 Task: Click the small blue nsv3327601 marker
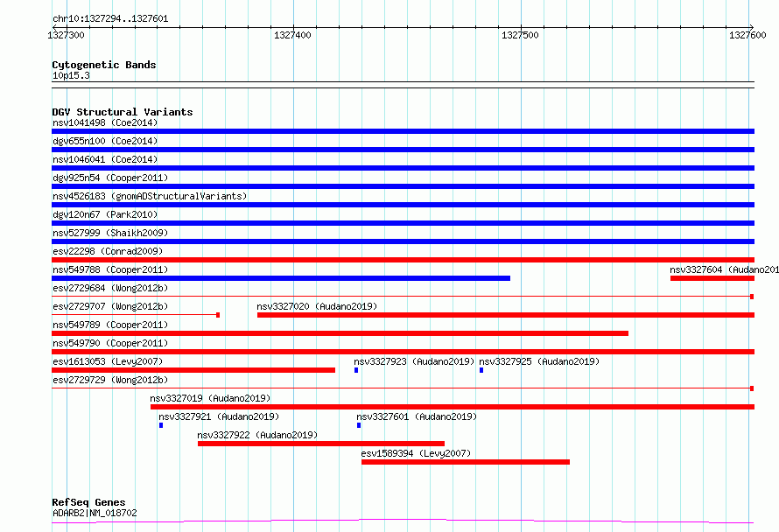(359, 425)
